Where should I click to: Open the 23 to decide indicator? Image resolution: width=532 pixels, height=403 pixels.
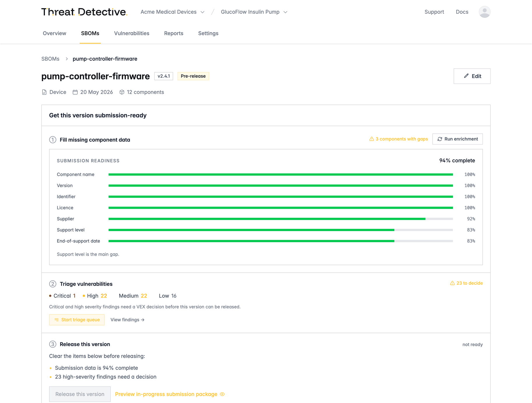pyautogui.click(x=466, y=283)
